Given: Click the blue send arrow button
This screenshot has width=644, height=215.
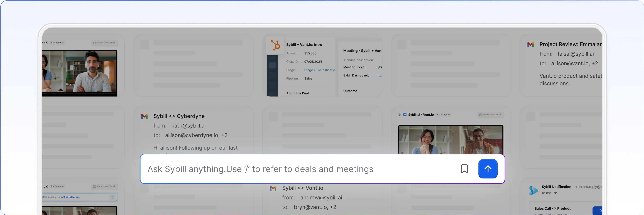Looking at the screenshot, I should click(488, 169).
